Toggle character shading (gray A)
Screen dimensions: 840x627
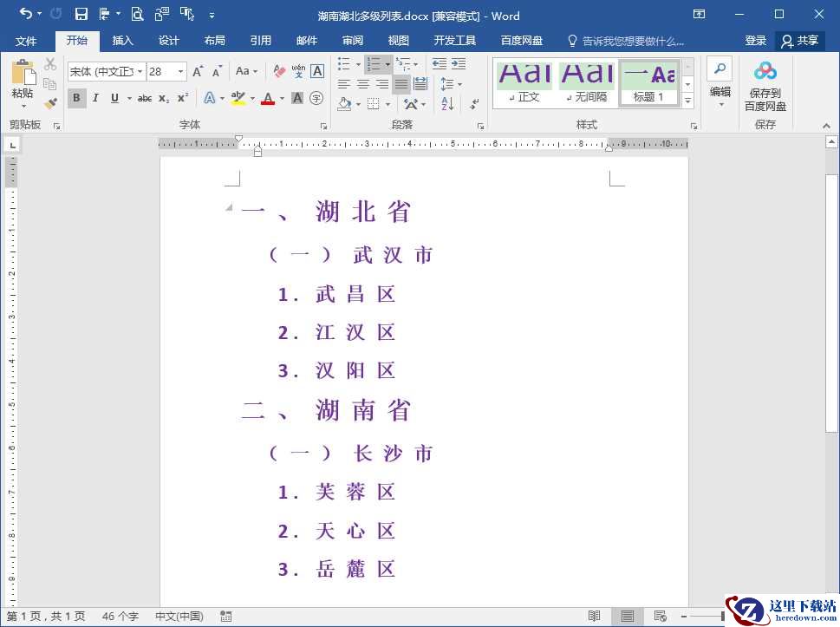pyautogui.click(x=297, y=98)
